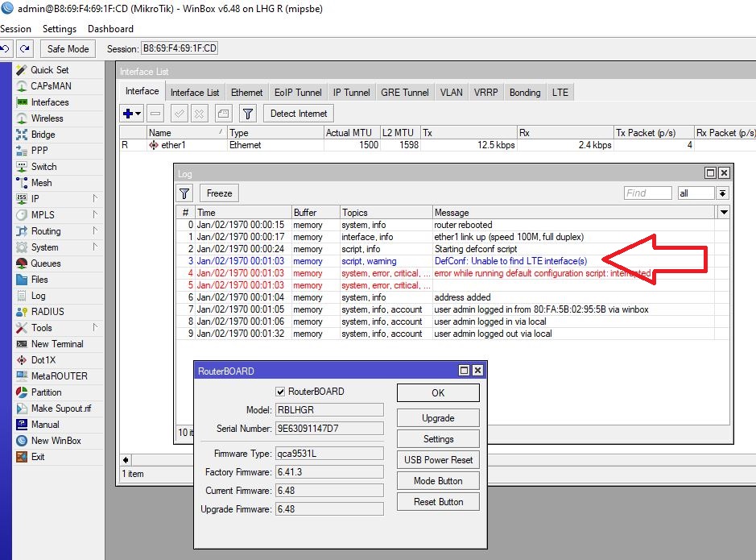Screen dimensions: 756x560
Task: Open the Wireless menu entry
Action: (47, 118)
